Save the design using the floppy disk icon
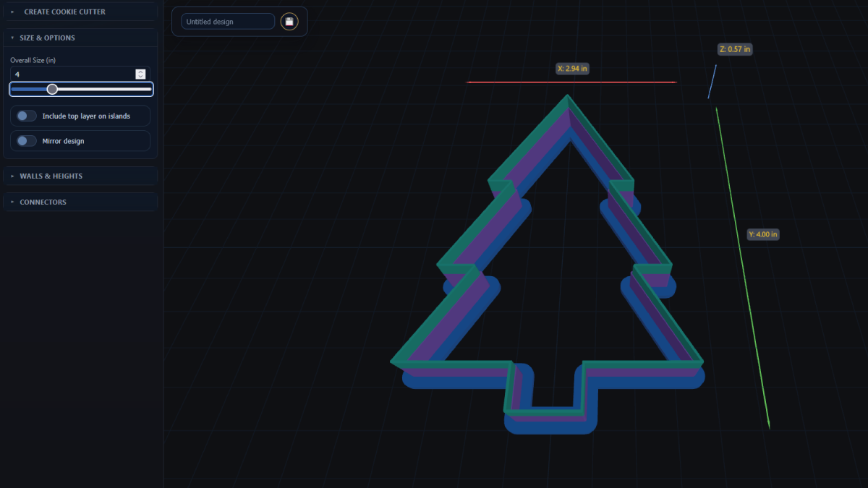The height and width of the screenshot is (488, 868). [289, 21]
